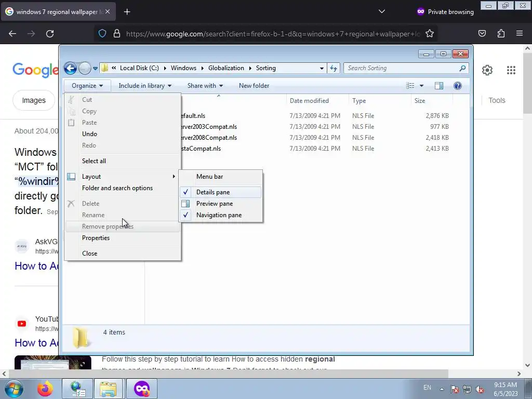The height and width of the screenshot is (399, 532).
Task: Click the Layout submenu arrow
Action: pos(174,177)
